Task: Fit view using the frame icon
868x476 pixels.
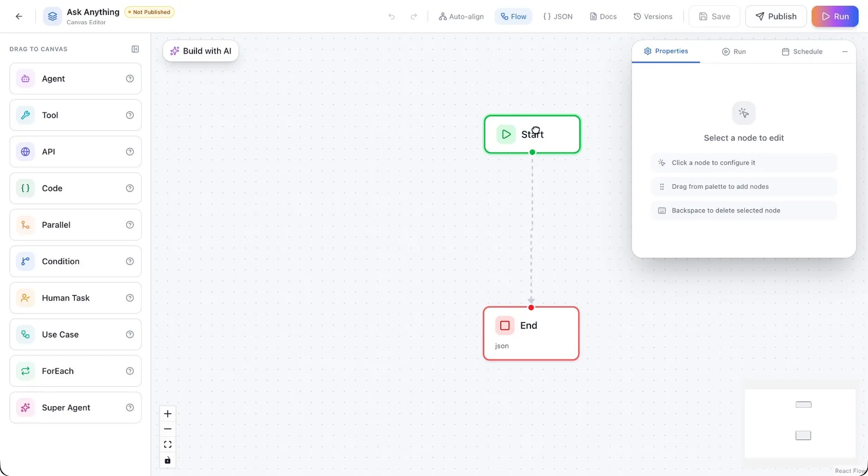Action: (x=168, y=445)
